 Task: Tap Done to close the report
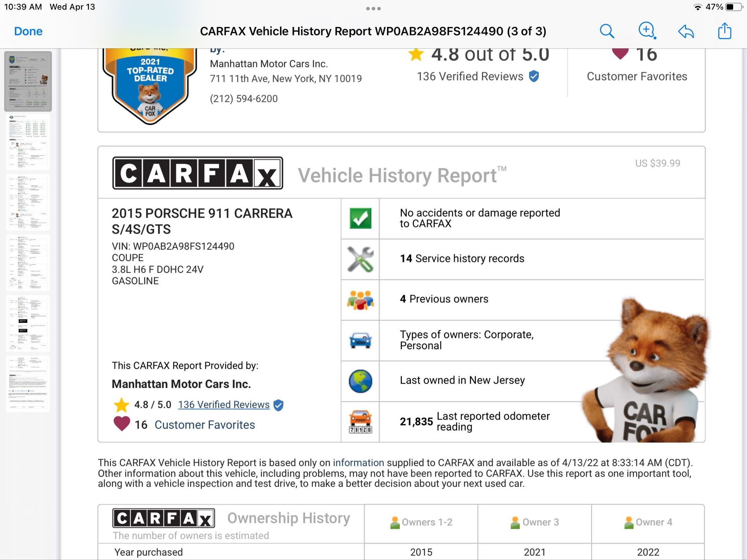point(28,31)
